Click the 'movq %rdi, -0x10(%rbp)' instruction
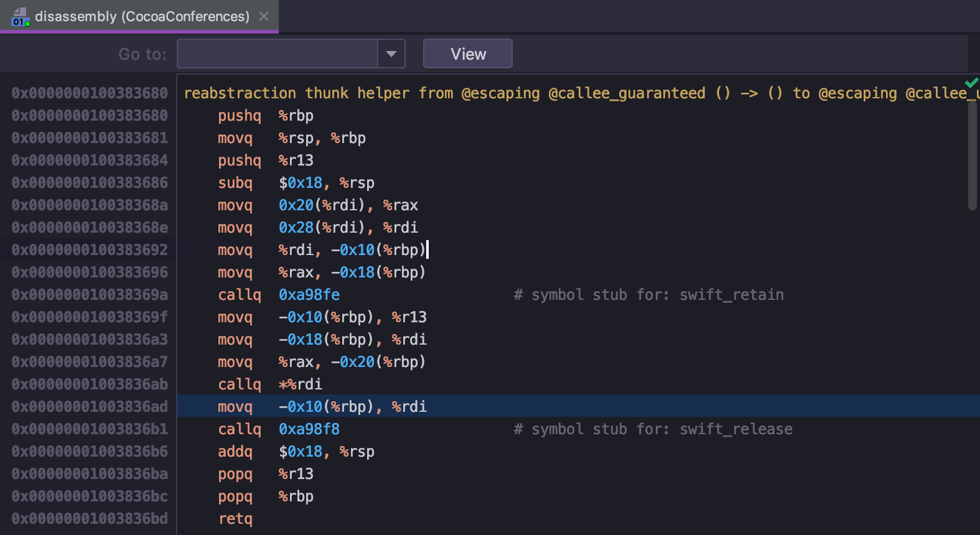 tap(322, 250)
